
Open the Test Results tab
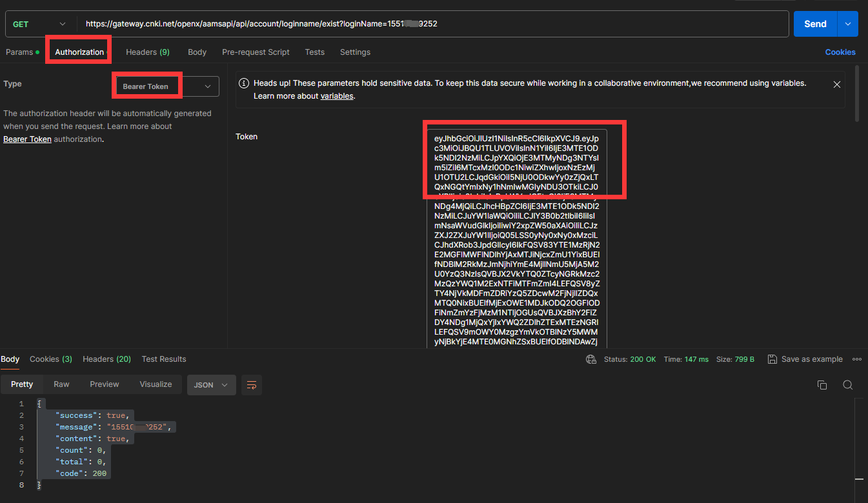164,359
